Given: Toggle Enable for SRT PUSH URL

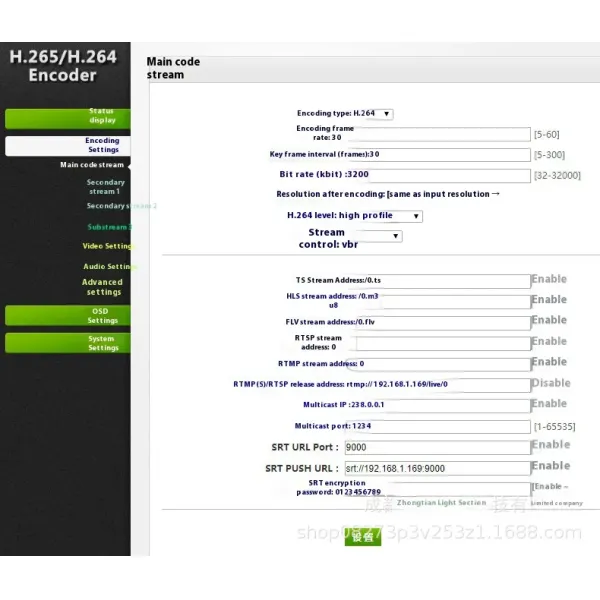Looking at the screenshot, I should (551, 466).
